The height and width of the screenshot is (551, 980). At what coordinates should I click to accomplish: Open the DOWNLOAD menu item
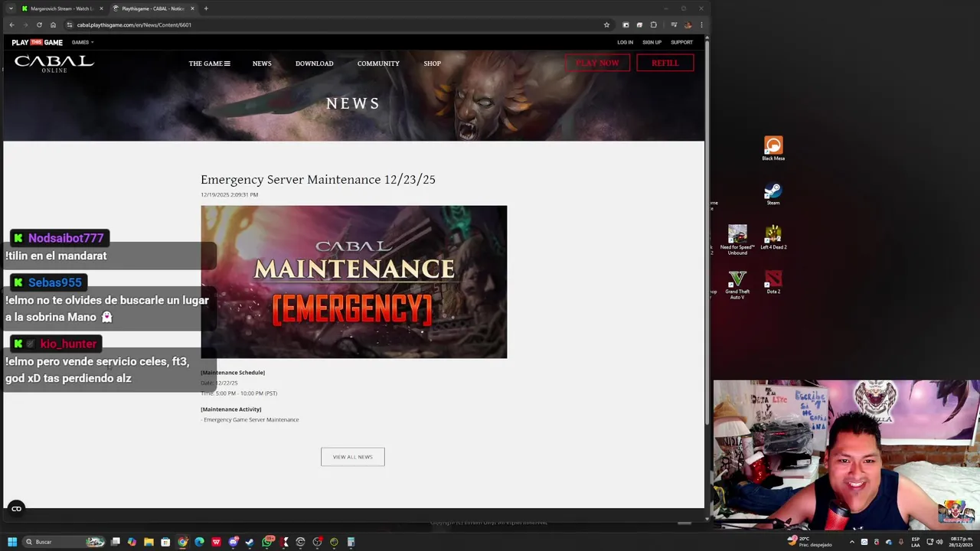pyautogui.click(x=314, y=64)
